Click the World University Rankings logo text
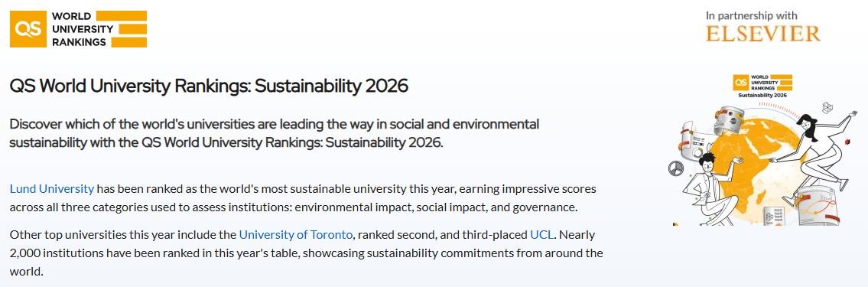Screen dimensions: 868x287 pos(83,29)
